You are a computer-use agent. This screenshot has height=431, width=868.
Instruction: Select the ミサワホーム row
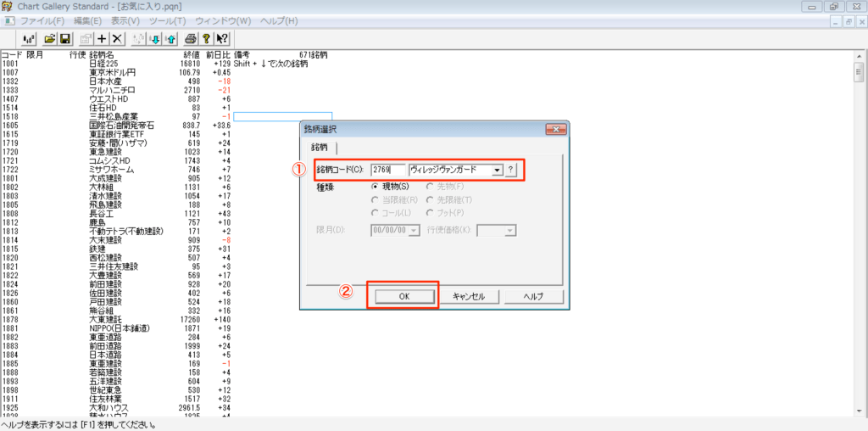pos(116,170)
